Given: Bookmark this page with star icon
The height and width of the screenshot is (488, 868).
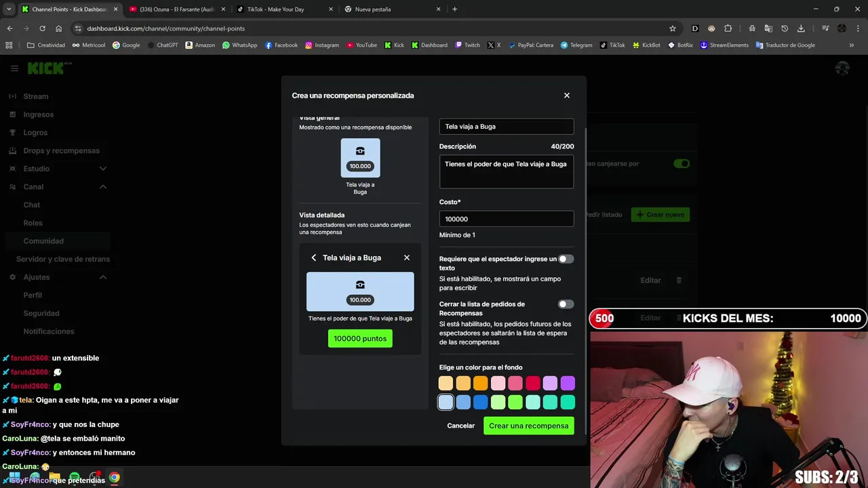Looking at the screenshot, I should [673, 28].
